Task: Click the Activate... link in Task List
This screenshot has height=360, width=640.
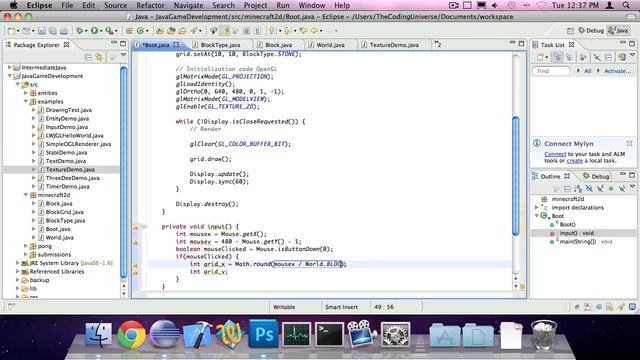Action: pyautogui.click(x=617, y=71)
